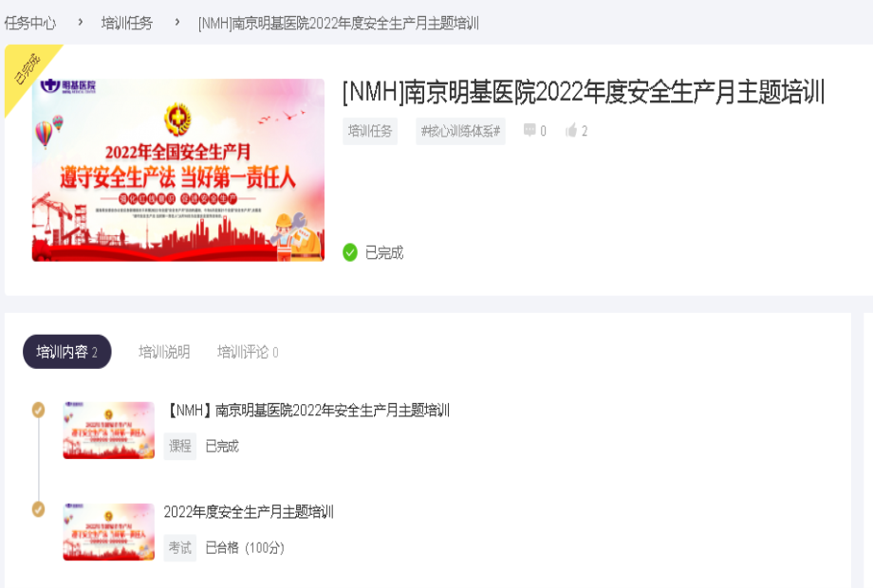Screen dimensions: 873x588
Task: Click the yellow 已完成 corner ribbon
Action: 28,69
